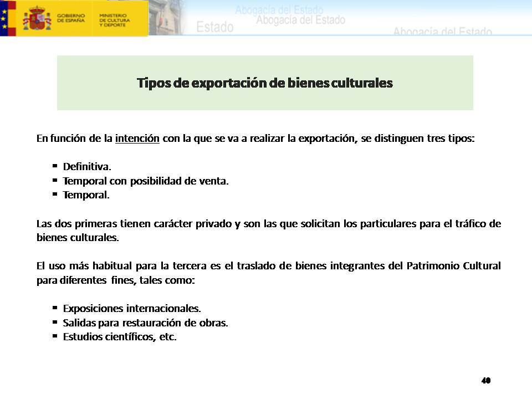Select bullet Temporal con posibilidad de venta.
This screenshot has width=532, height=399.
coord(146,181)
